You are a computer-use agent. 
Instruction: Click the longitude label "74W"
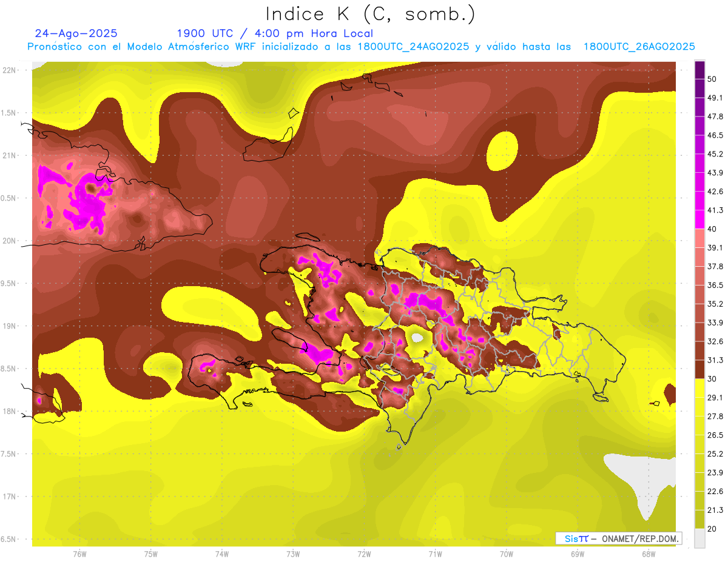(221, 554)
